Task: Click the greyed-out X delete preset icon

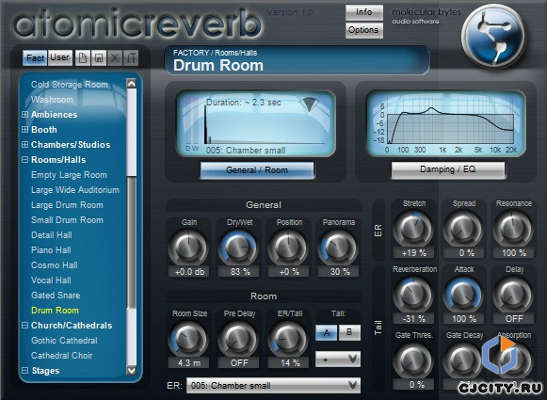Action: 115,58
